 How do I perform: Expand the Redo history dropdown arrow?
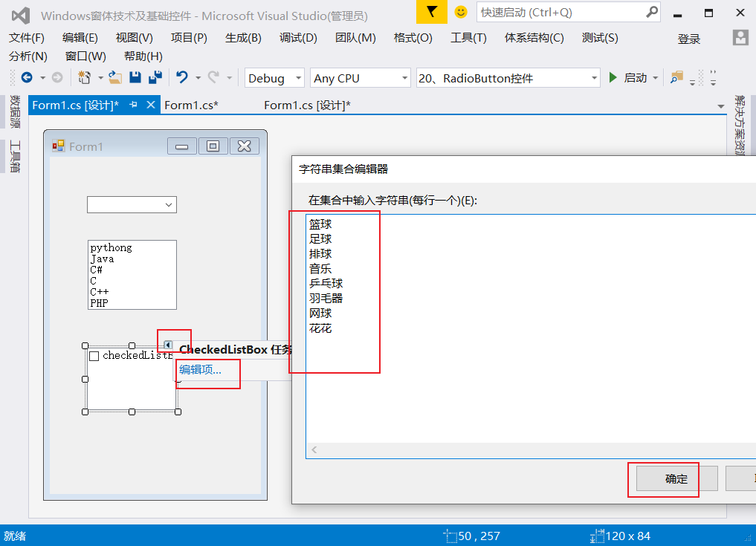pyautogui.click(x=230, y=78)
